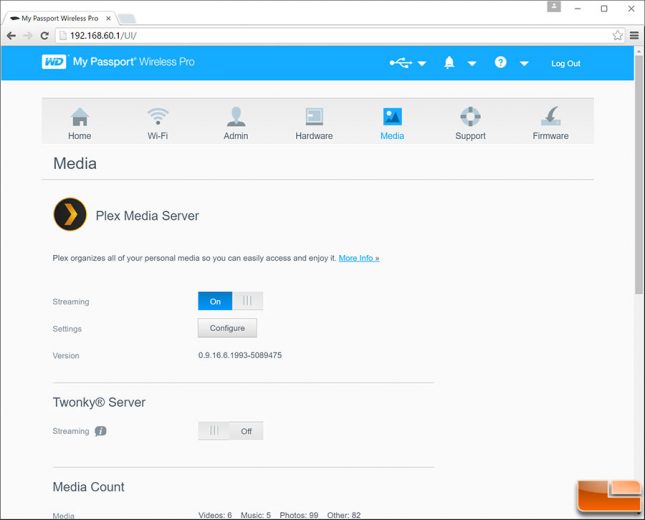The height and width of the screenshot is (520, 645).
Task: Reload the page with refresh icon
Action: pyautogui.click(x=44, y=36)
